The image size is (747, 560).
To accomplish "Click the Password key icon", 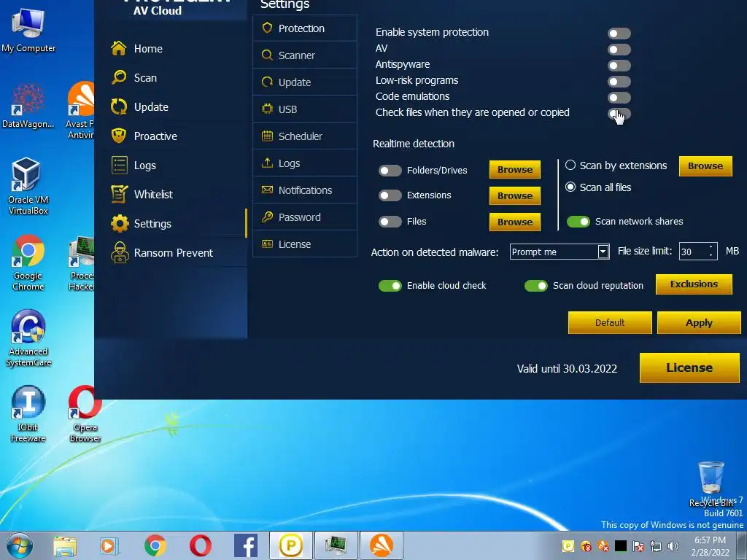I will [x=267, y=217].
